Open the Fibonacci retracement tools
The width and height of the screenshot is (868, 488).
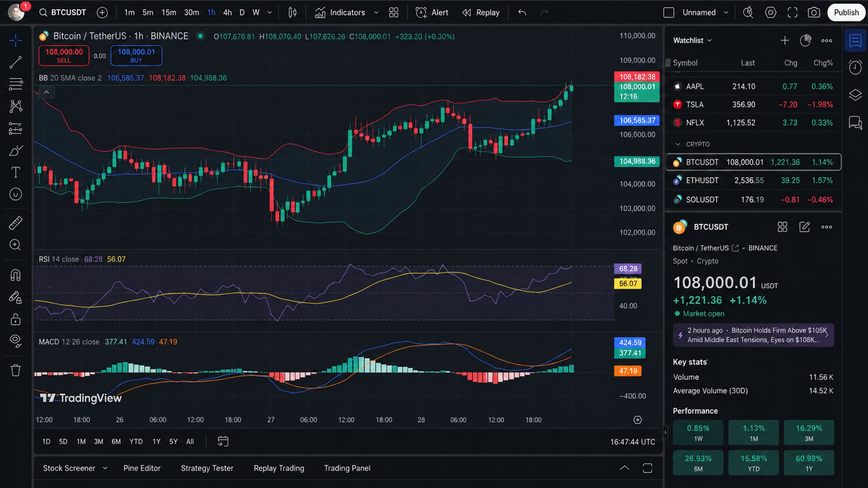(x=16, y=84)
